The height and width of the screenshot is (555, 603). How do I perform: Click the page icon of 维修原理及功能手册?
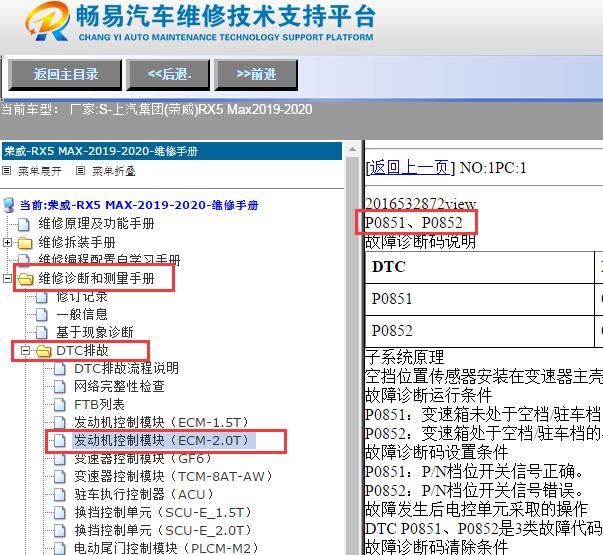tap(24, 224)
